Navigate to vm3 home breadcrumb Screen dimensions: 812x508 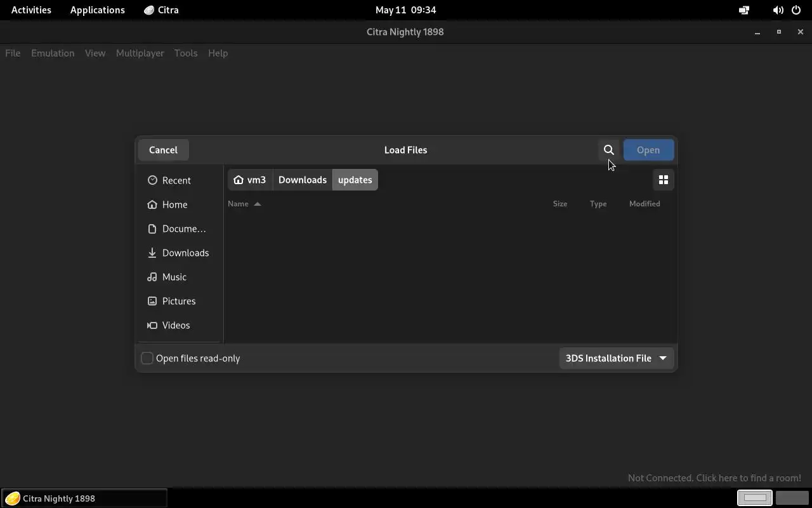(x=250, y=180)
